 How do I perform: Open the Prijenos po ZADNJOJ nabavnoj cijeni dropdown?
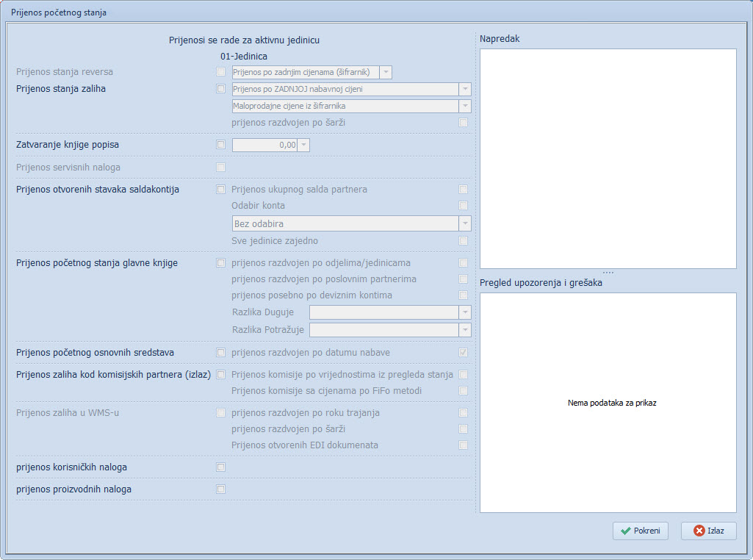coord(464,90)
